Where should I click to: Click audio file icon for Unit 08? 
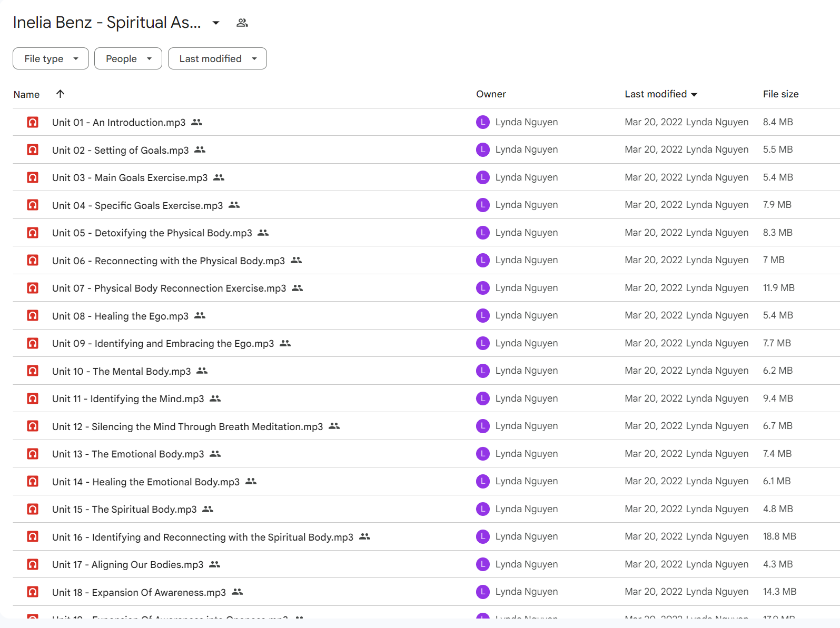[x=33, y=315]
